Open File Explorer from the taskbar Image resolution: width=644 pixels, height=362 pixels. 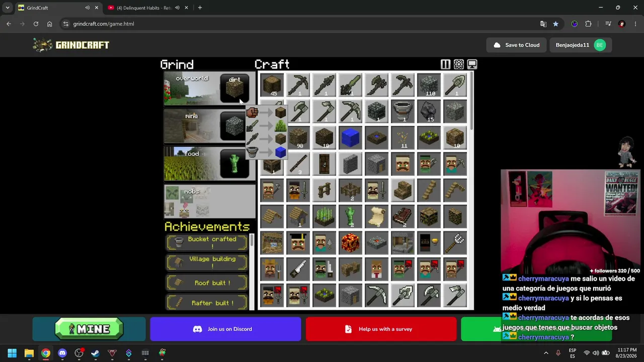[29, 353]
